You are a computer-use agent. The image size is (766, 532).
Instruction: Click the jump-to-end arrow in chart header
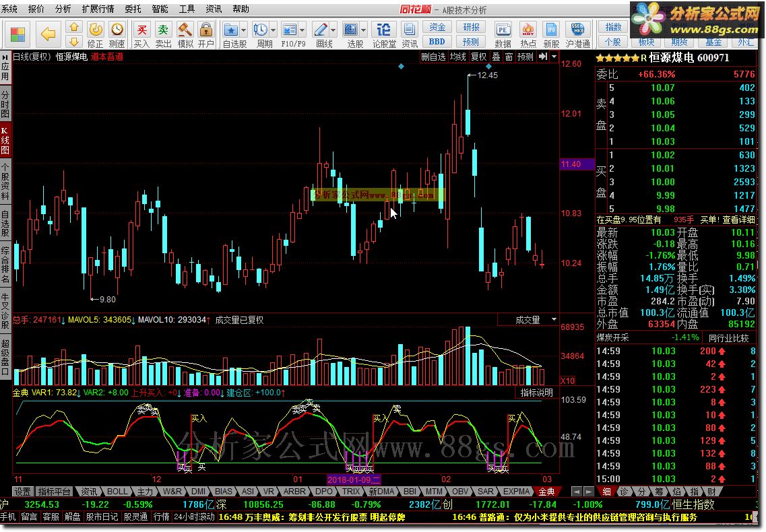543,57
